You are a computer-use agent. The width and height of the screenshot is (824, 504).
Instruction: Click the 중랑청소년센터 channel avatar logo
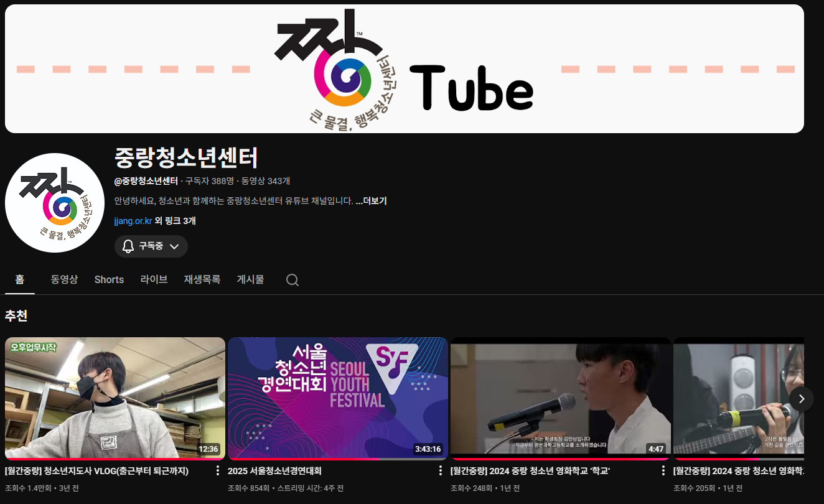[55, 203]
